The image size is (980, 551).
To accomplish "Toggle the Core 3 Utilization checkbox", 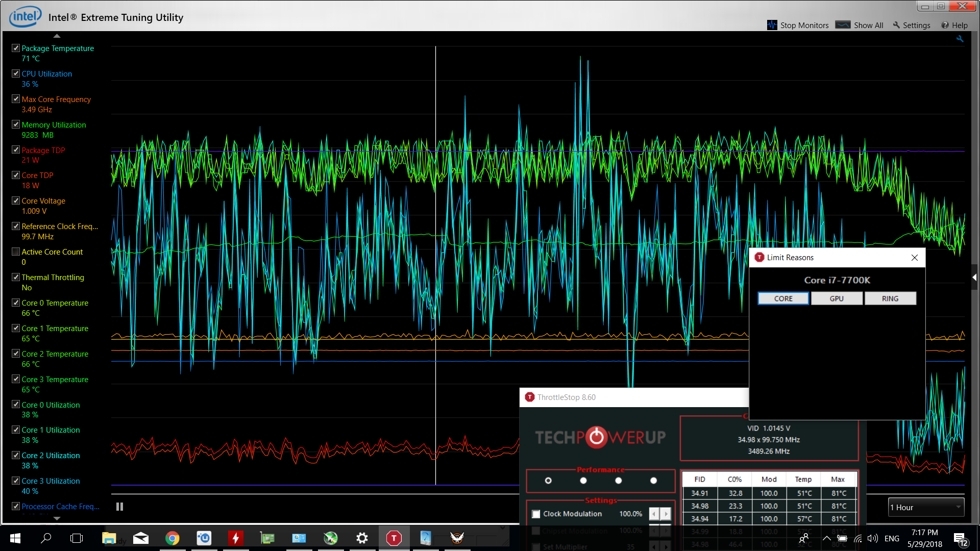I will click(16, 481).
